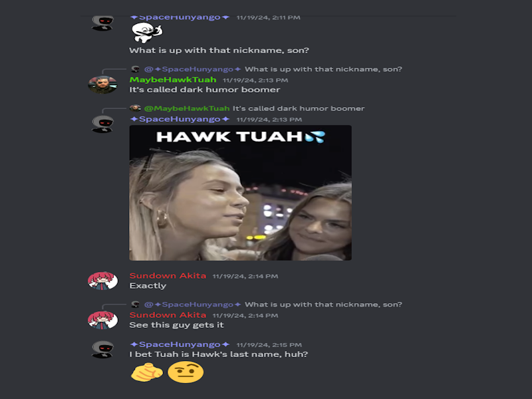Click Sundown Akita's avatar next to "See this guy gets it"

pyautogui.click(x=102, y=320)
